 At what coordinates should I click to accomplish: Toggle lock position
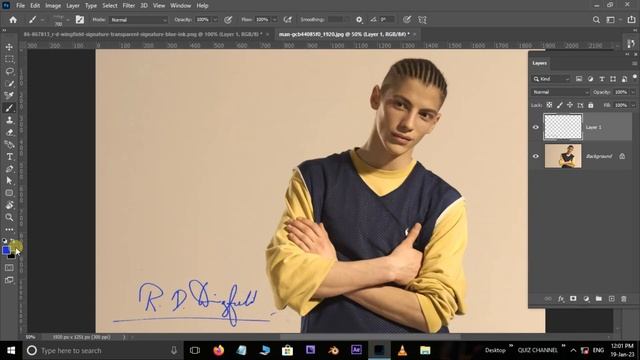click(570, 105)
